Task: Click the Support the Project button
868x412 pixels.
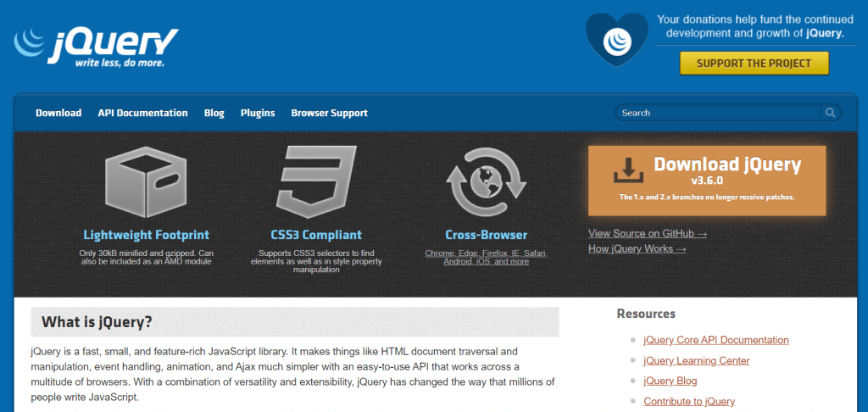Action: pos(754,63)
